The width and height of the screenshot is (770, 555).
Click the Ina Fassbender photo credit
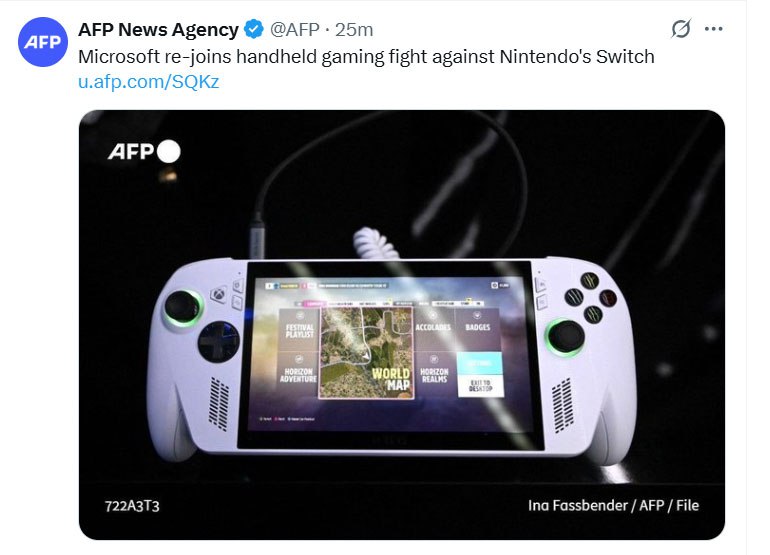point(613,505)
